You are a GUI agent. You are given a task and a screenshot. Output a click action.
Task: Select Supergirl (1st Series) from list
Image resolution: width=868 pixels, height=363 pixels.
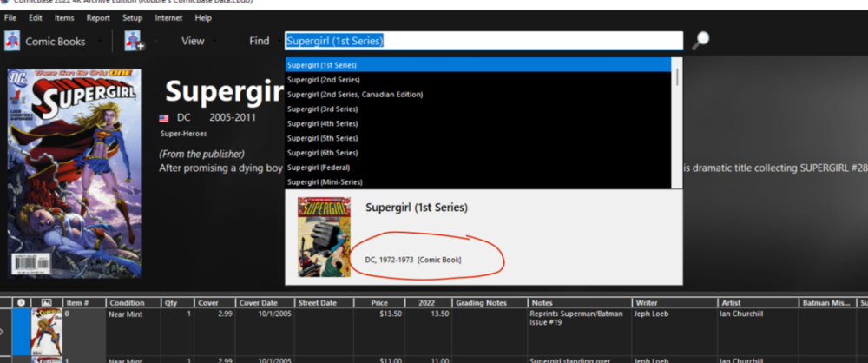pos(477,65)
